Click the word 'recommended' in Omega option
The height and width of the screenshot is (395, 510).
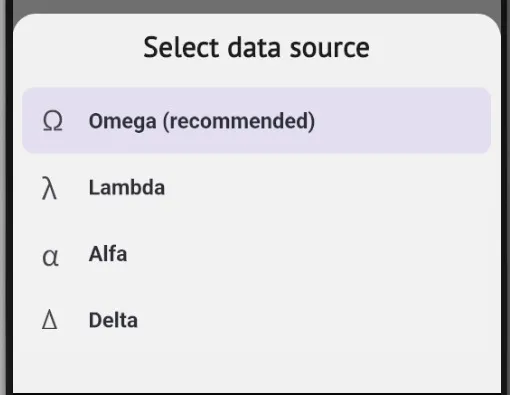[239, 121]
